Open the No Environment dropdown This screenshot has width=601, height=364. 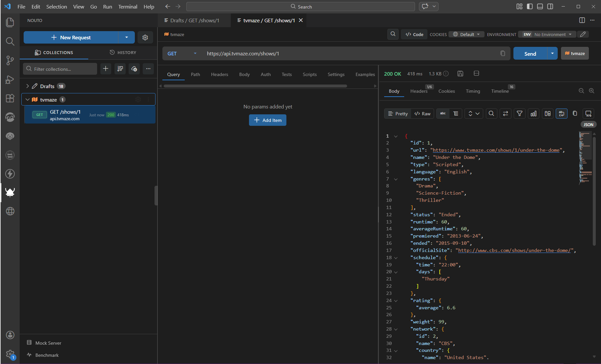[547, 34]
